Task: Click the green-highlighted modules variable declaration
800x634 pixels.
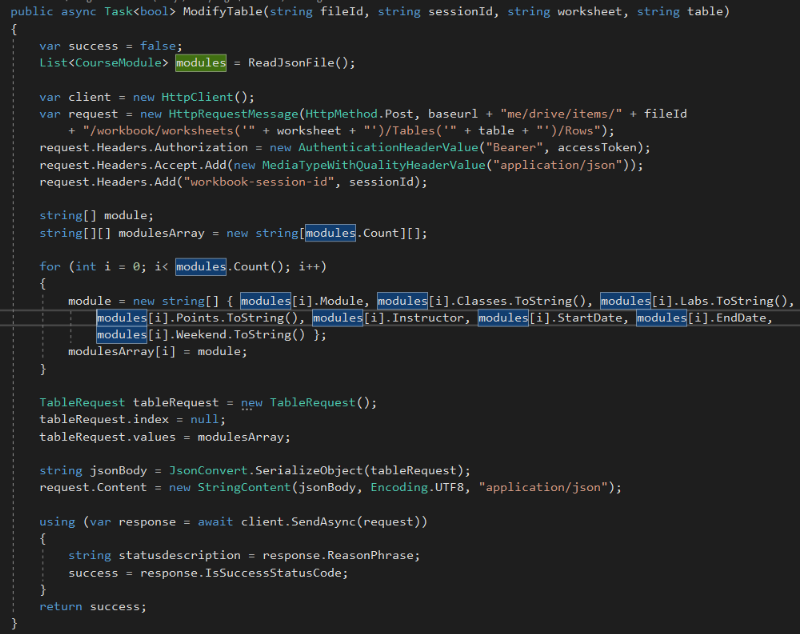Action: coord(201,63)
